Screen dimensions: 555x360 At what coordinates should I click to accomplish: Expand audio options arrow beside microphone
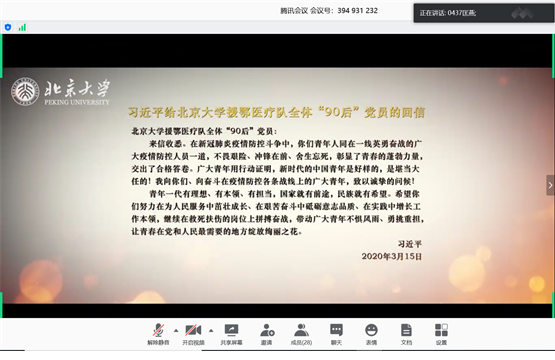(x=176, y=331)
